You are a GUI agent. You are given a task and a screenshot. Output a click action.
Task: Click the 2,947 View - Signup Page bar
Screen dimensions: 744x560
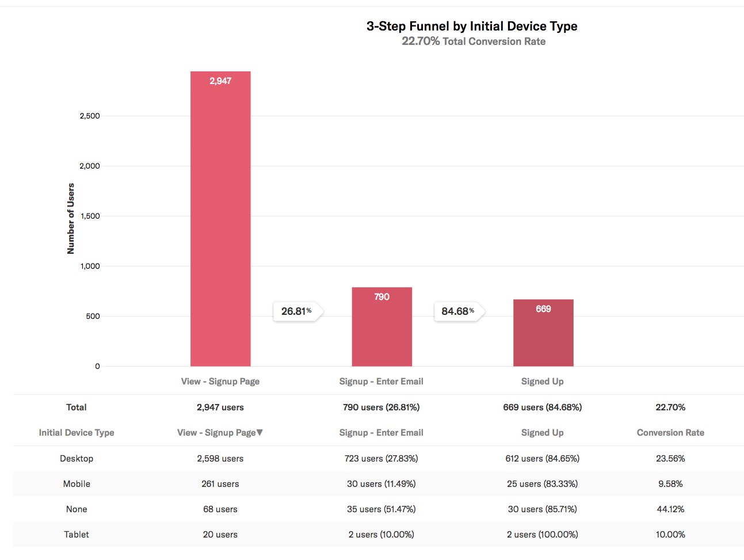(220, 219)
